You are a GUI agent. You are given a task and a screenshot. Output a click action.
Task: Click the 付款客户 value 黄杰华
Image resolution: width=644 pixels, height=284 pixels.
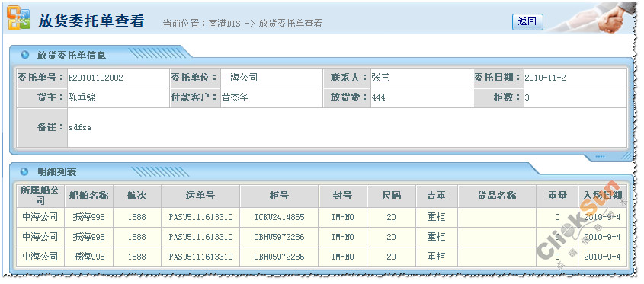coord(235,97)
